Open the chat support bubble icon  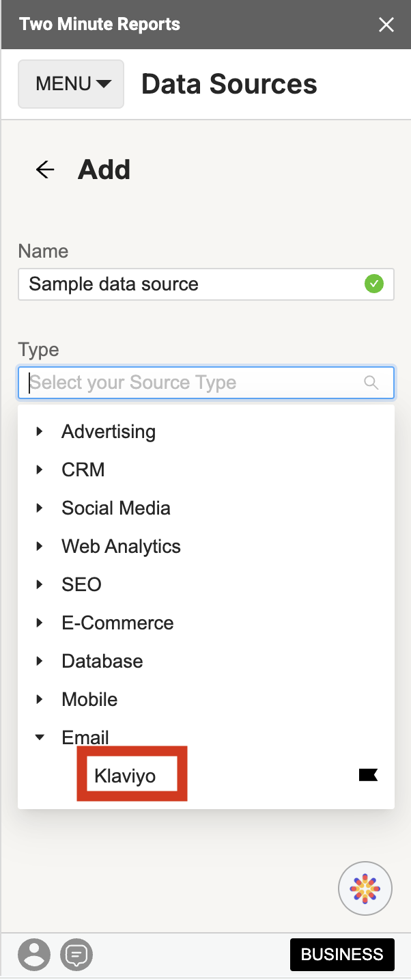(x=76, y=955)
